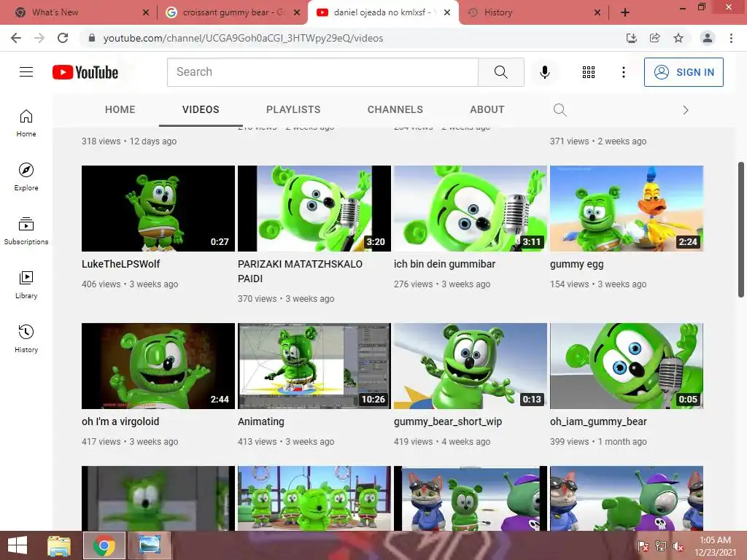Image resolution: width=747 pixels, height=560 pixels.
Task: Open the CHANNELS tab
Action: [x=395, y=109]
